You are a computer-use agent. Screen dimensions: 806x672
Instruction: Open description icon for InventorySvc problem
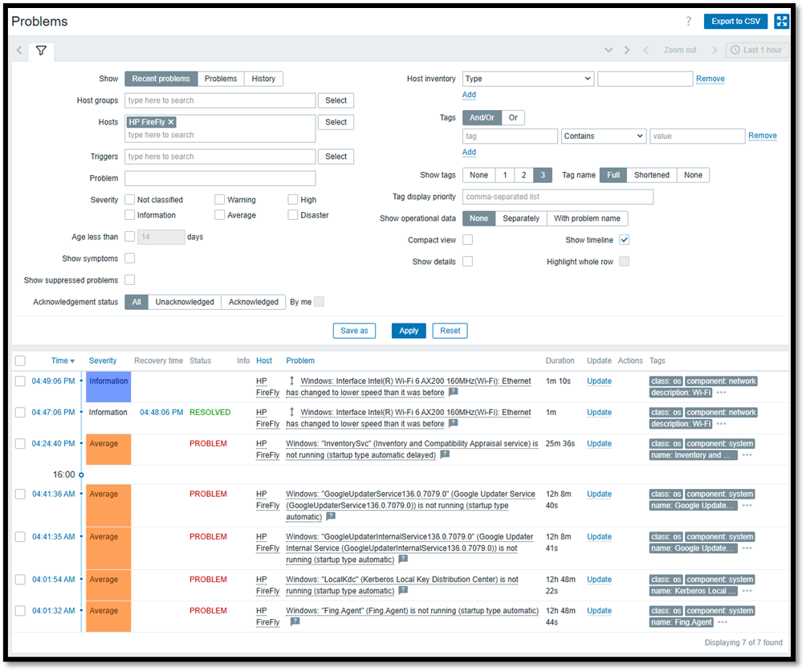[445, 454]
